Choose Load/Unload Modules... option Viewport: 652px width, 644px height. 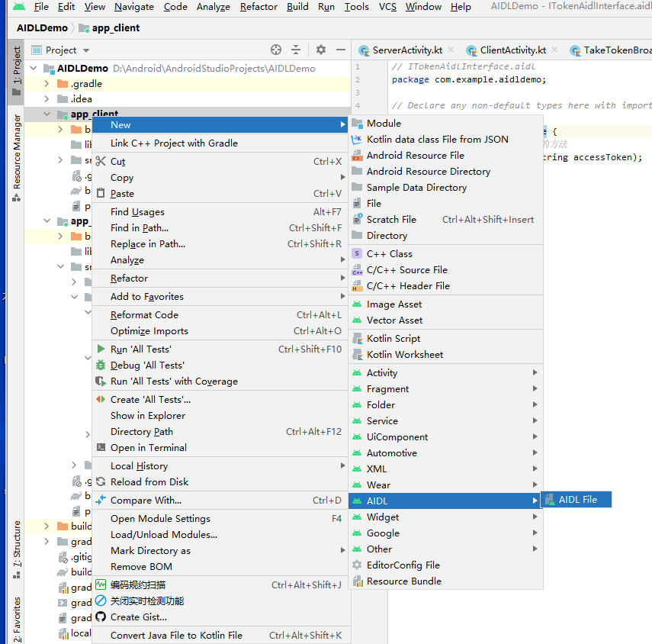pos(220,534)
